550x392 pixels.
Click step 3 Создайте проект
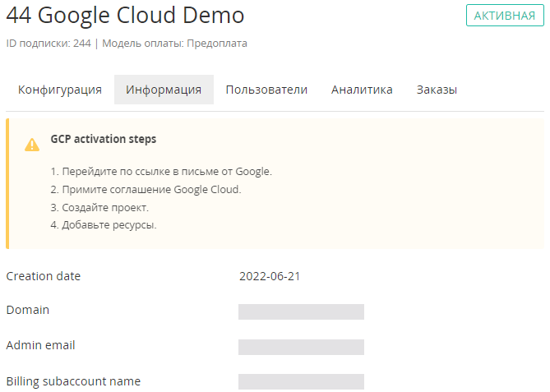click(99, 208)
